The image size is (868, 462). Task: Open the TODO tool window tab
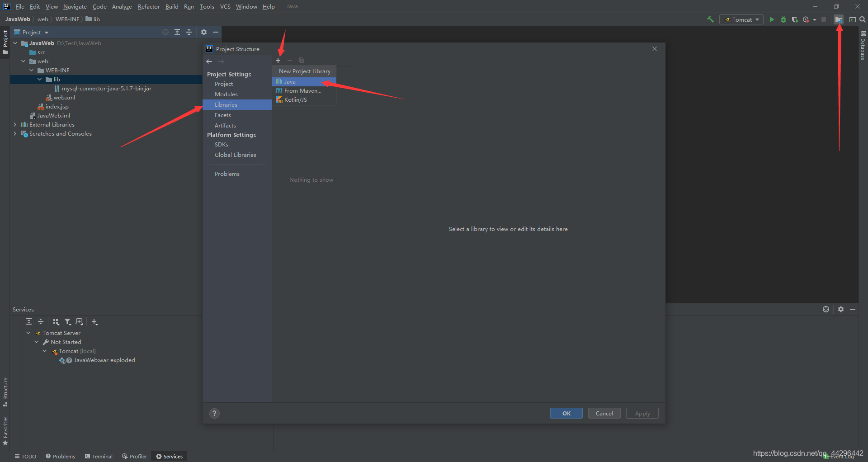point(25,457)
